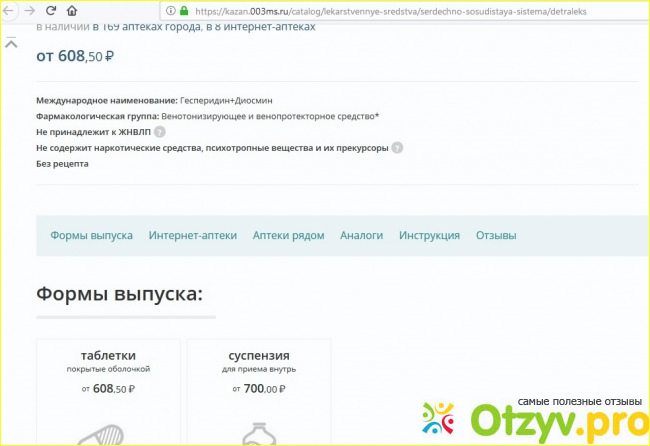
Task: Switch to Интернет-аптеки tab
Action: coord(193,236)
